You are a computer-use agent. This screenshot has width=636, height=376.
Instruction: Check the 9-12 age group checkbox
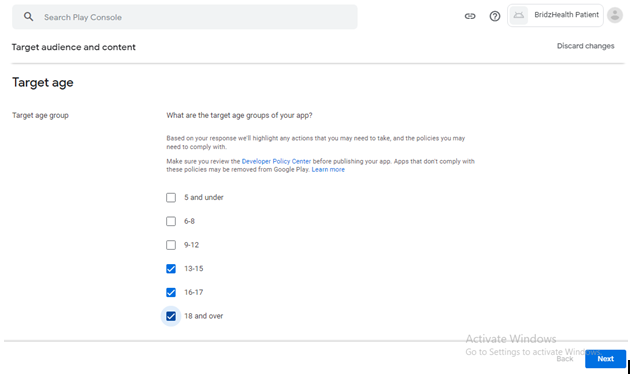coord(171,245)
